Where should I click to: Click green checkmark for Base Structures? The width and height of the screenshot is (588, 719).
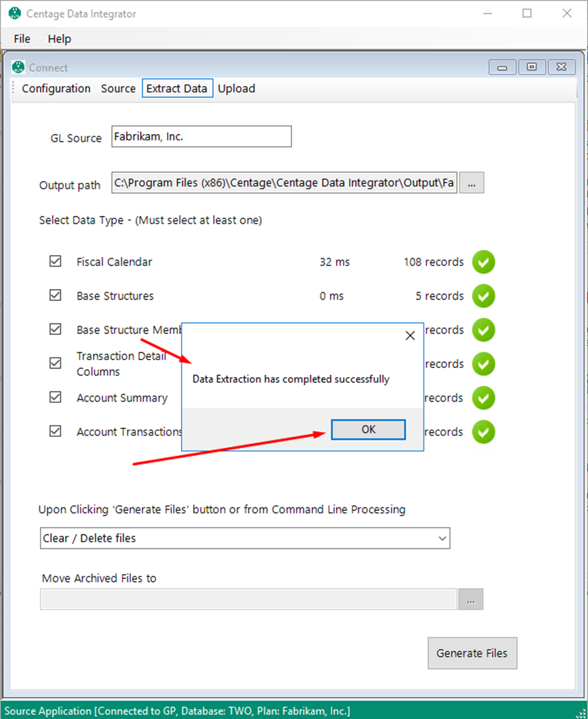point(484,296)
